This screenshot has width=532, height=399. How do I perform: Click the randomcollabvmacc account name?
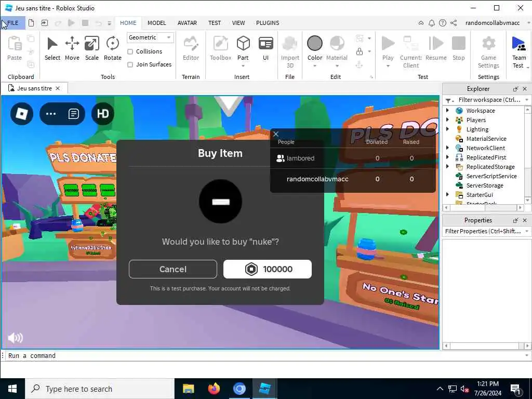coord(493,23)
